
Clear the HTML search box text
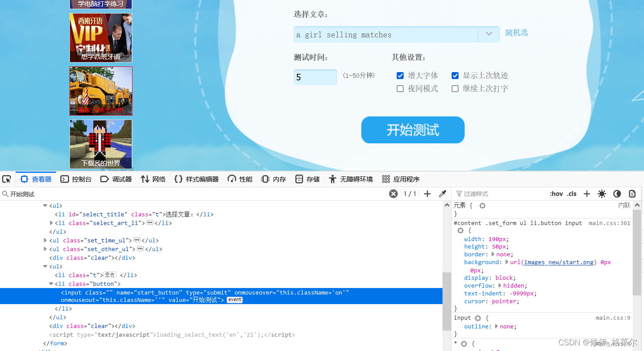click(393, 194)
